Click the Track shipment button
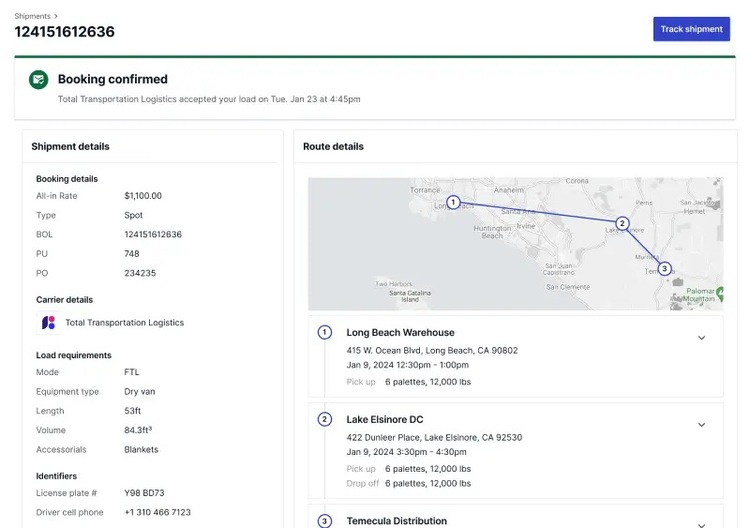 coord(692,29)
